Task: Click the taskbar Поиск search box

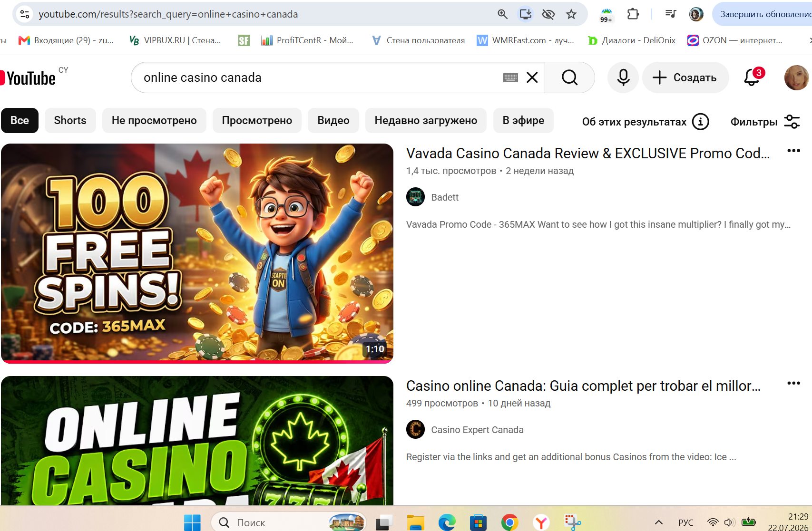Action: tap(288, 522)
